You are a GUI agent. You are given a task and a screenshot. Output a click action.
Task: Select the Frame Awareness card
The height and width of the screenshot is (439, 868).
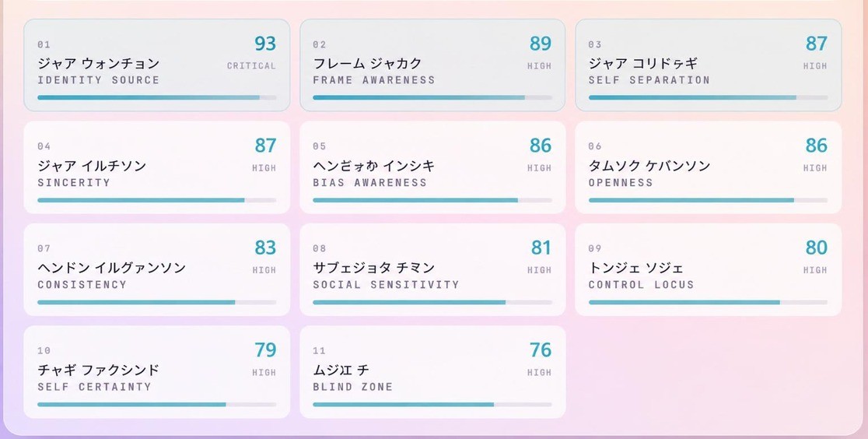click(x=432, y=65)
